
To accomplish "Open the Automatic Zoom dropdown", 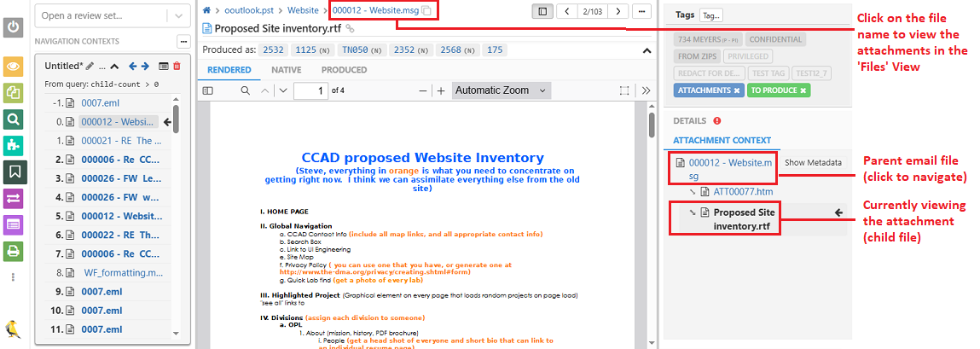I will 501,90.
